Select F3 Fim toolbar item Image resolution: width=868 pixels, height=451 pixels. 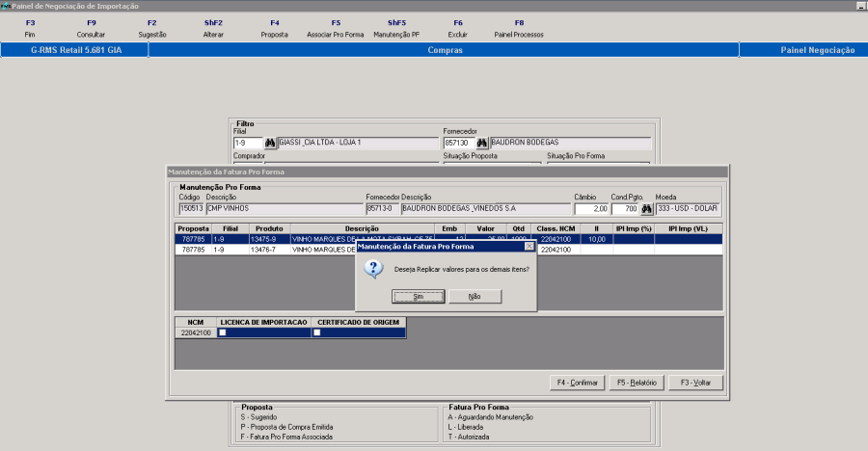(x=30, y=28)
